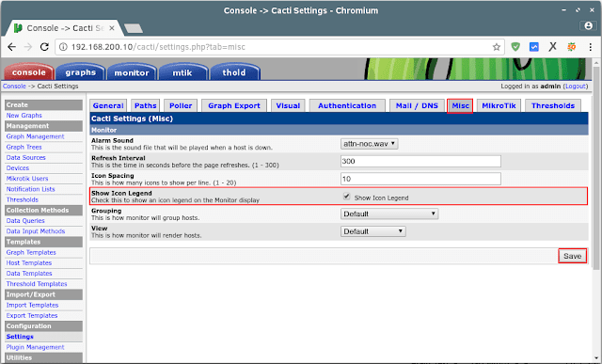Switch to the monitor tab
The width and height of the screenshot is (602, 364).
(x=132, y=72)
